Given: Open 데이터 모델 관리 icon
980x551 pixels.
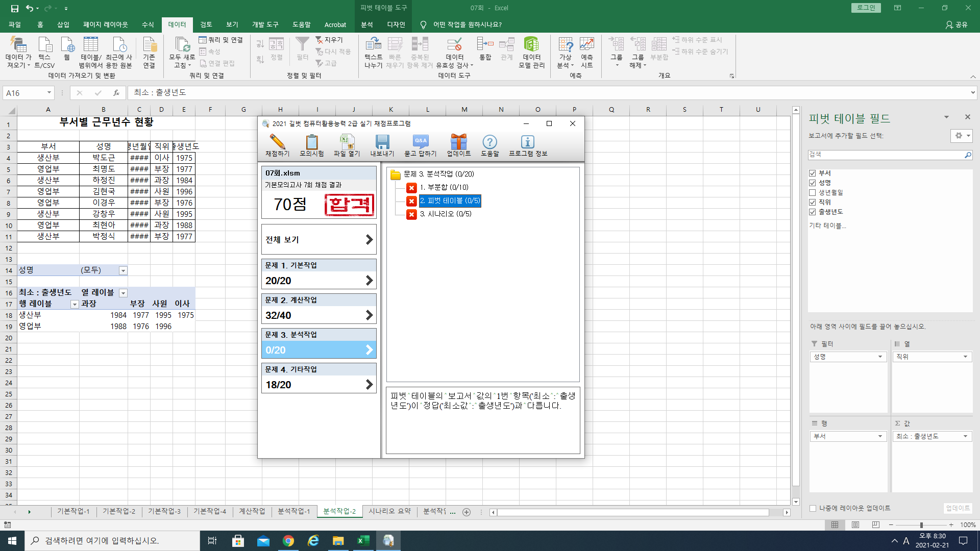Looking at the screenshot, I should point(531,52).
